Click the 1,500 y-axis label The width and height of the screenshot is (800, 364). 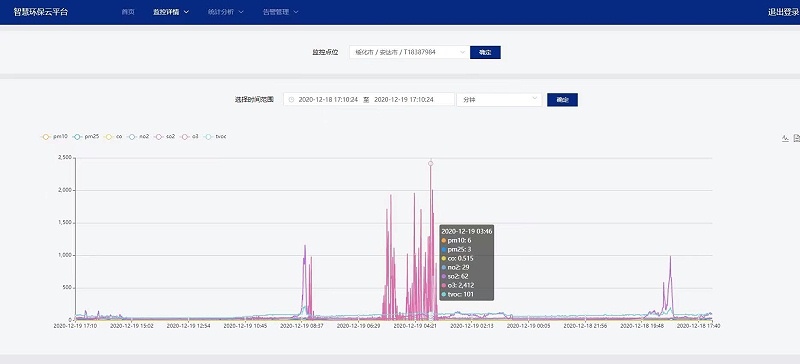[x=65, y=223]
